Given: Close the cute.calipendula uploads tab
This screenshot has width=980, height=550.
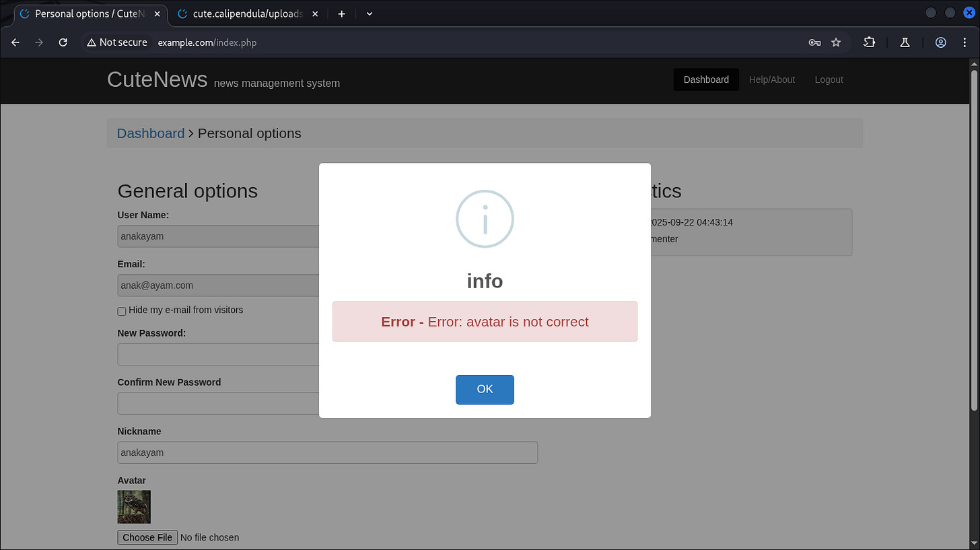Looking at the screenshot, I should tap(315, 13).
